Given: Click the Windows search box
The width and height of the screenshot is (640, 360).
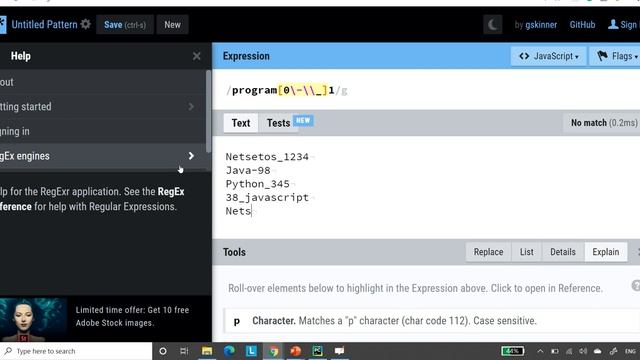Looking at the screenshot, I should coord(76,351).
